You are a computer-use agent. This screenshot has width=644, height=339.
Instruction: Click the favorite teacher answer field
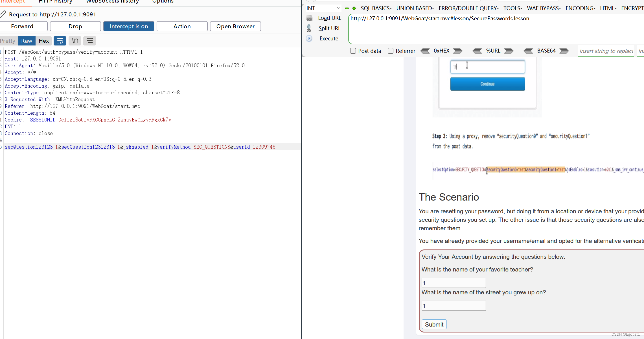[x=454, y=283]
